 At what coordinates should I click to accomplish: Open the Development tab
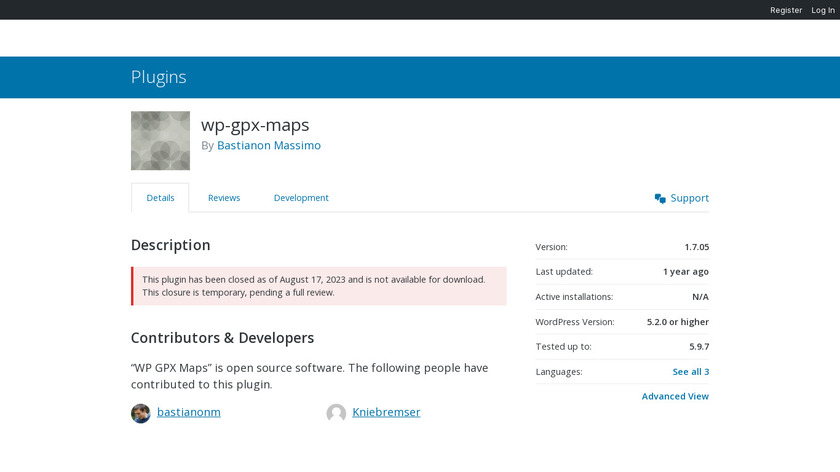(x=301, y=198)
